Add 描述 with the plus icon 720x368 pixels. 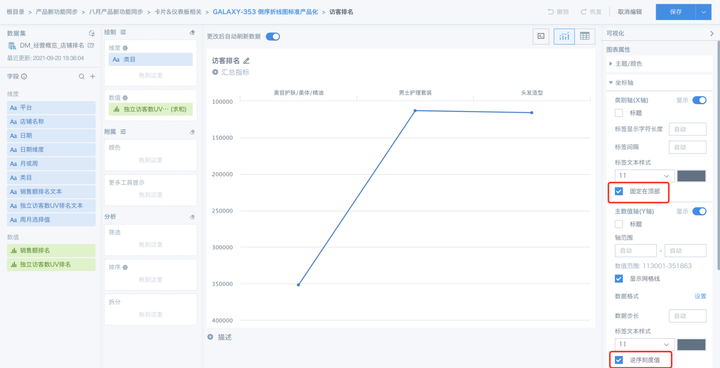point(210,337)
